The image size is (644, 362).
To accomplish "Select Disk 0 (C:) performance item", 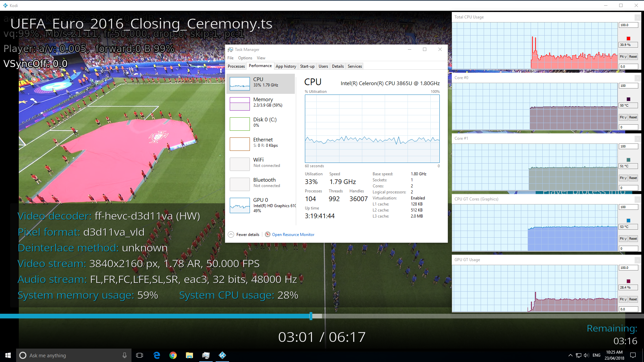I will 261,124.
